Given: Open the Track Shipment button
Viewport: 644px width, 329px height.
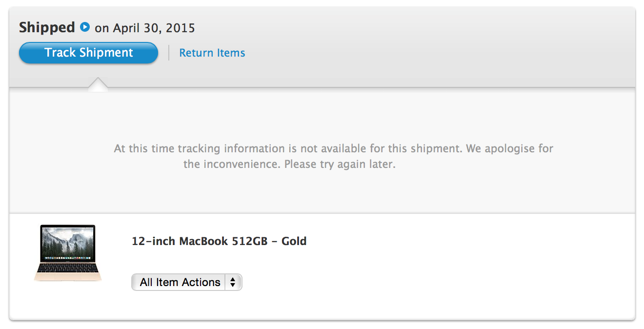Looking at the screenshot, I should click(88, 53).
